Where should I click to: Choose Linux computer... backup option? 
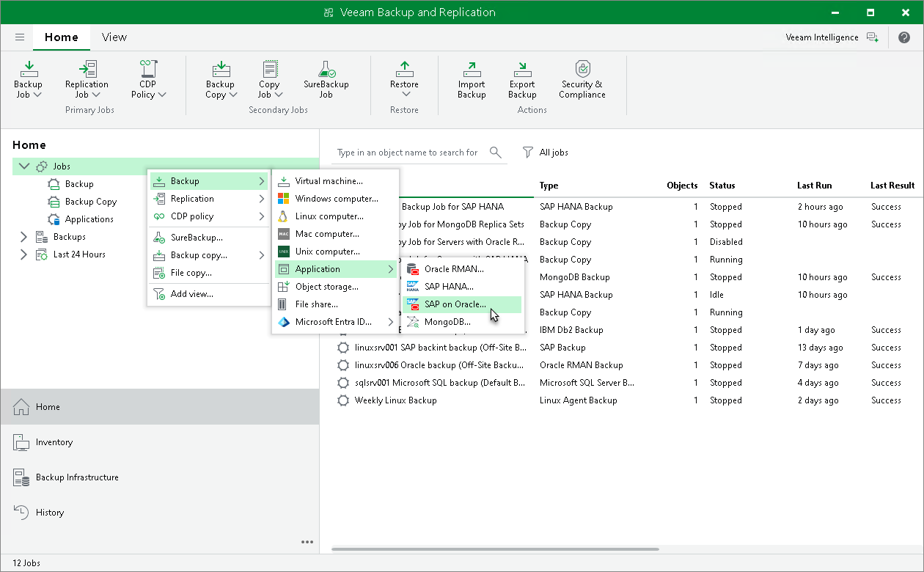point(335,216)
